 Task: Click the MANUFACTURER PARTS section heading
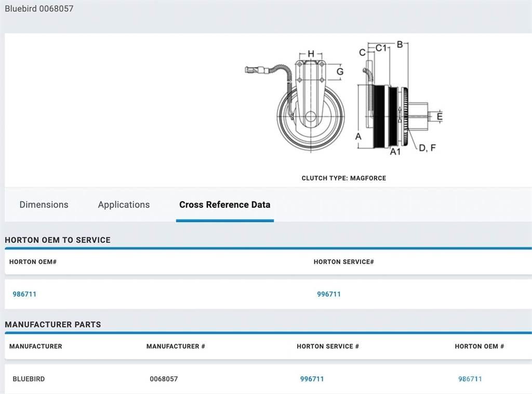point(53,324)
